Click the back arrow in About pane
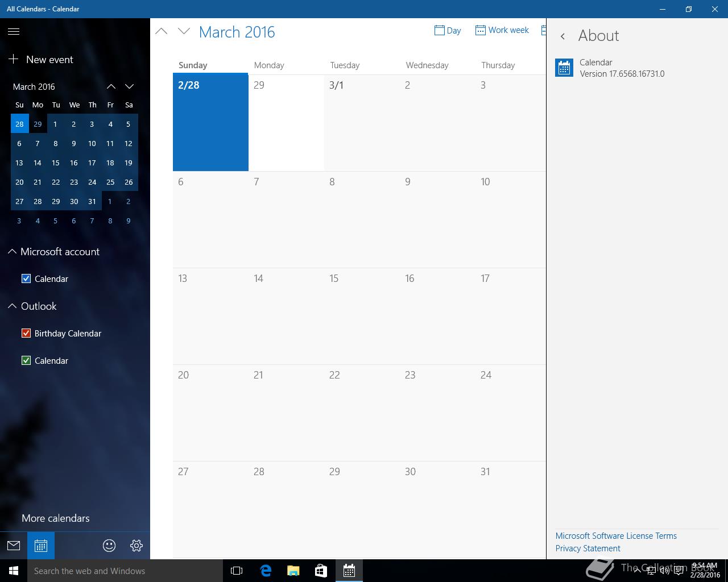The image size is (728, 582). coord(563,36)
